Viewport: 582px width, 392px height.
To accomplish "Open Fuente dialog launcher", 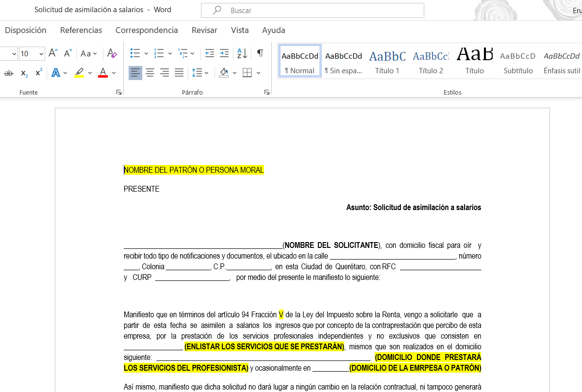I will 119,92.
